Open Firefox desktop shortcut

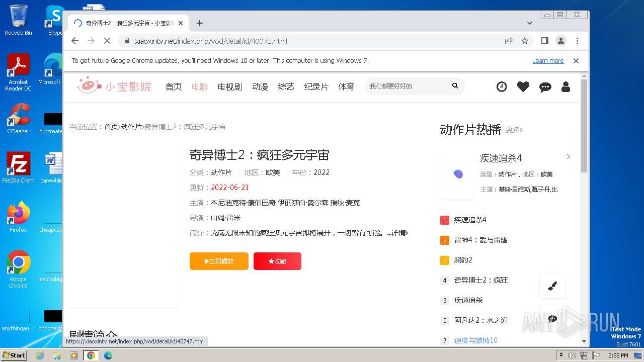(x=18, y=217)
